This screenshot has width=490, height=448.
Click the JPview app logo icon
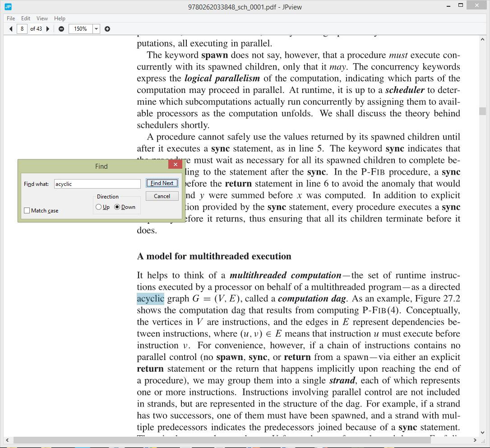[8, 7]
